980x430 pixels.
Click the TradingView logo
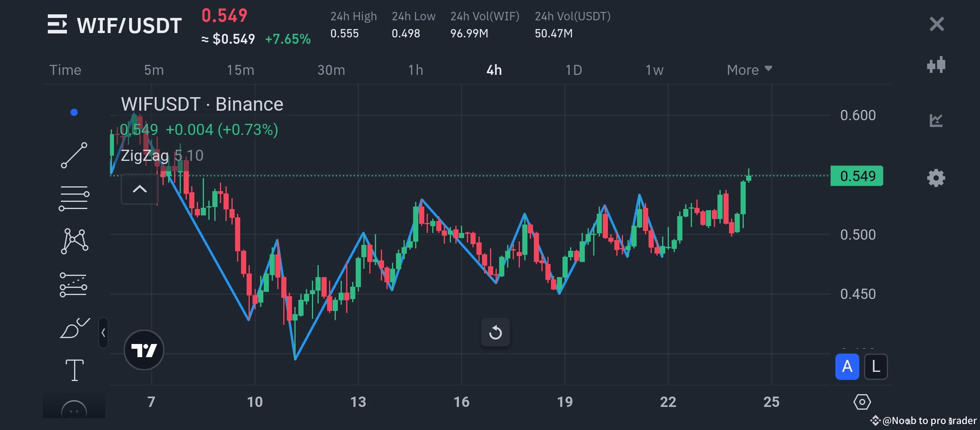145,350
